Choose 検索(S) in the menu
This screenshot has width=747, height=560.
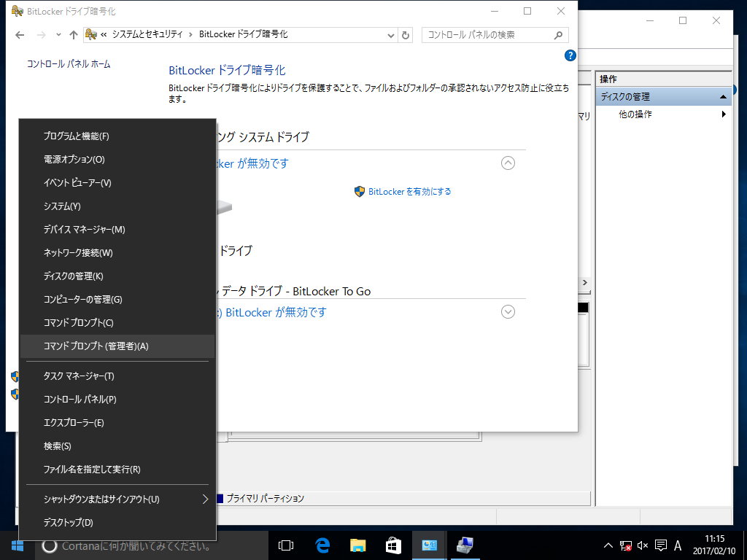point(117,446)
